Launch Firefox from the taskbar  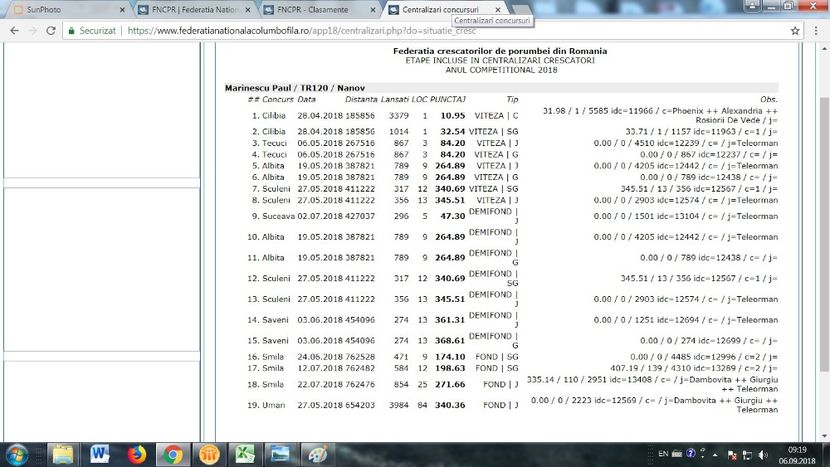136,453
